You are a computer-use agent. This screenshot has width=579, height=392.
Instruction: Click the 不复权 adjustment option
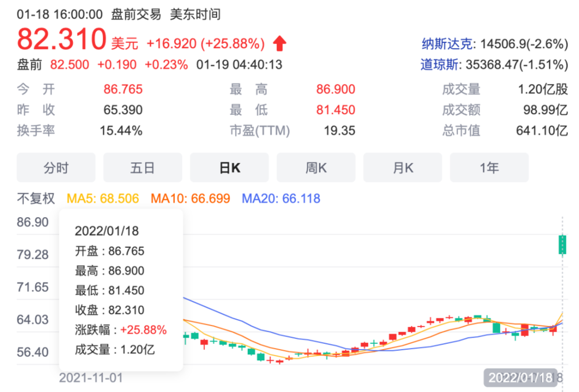(36, 199)
